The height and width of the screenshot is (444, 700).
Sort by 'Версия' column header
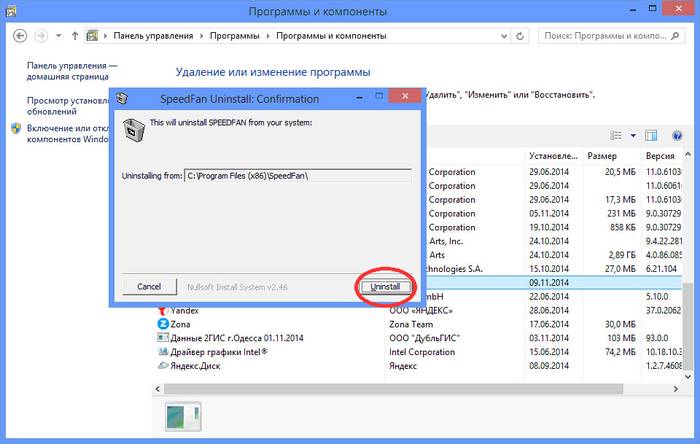(x=661, y=156)
